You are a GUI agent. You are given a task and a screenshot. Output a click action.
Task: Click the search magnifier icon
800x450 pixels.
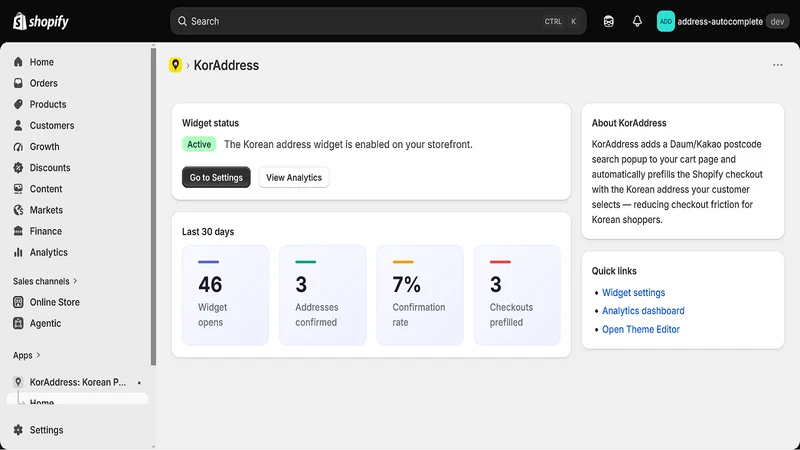tap(182, 21)
